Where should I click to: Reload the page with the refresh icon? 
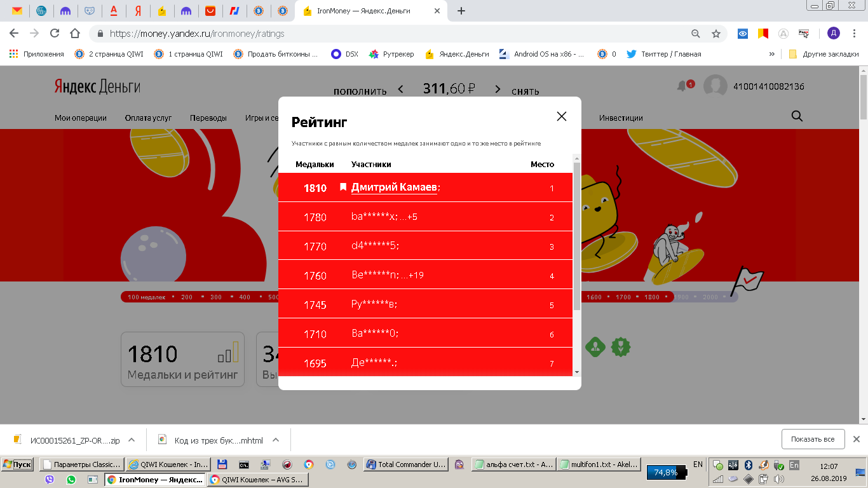pyautogui.click(x=55, y=34)
